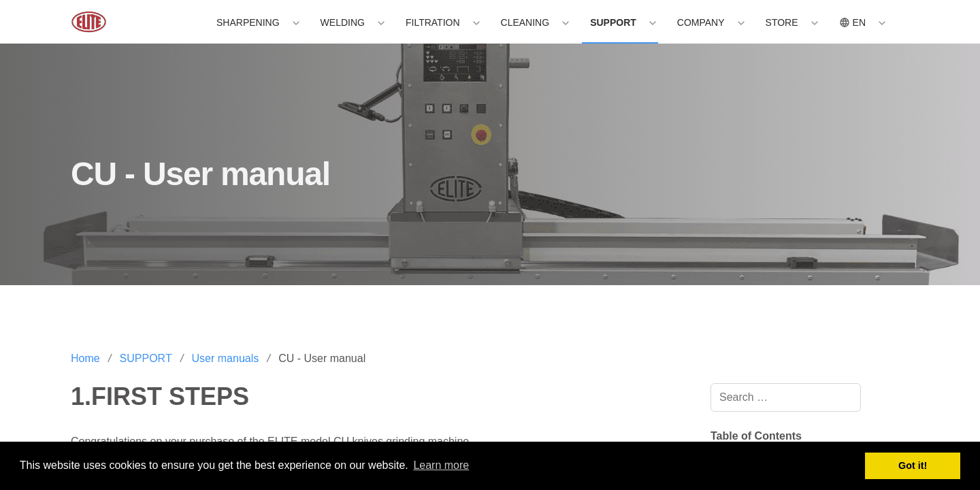Image resolution: width=980 pixels, height=490 pixels.
Task: Open the SUPPORT breadcrumb link
Action: 146,359
